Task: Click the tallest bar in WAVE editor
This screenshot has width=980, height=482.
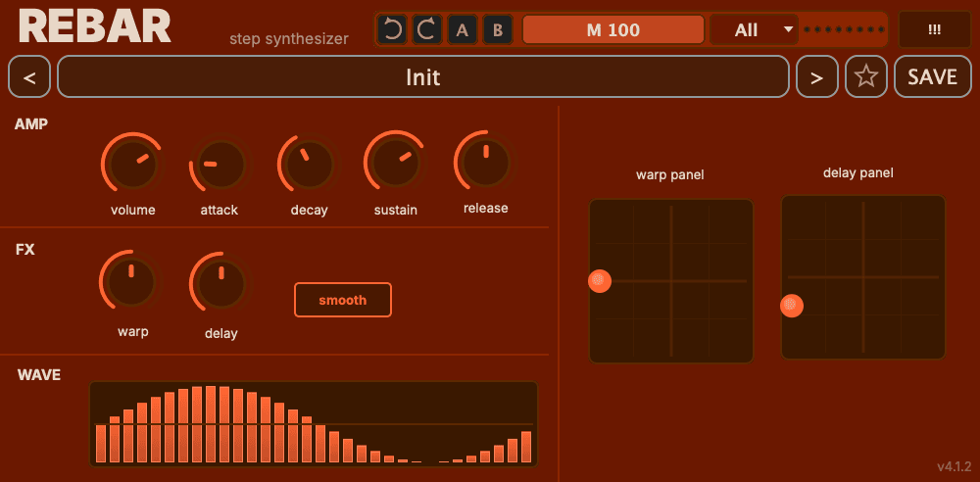Action: click(x=212, y=424)
